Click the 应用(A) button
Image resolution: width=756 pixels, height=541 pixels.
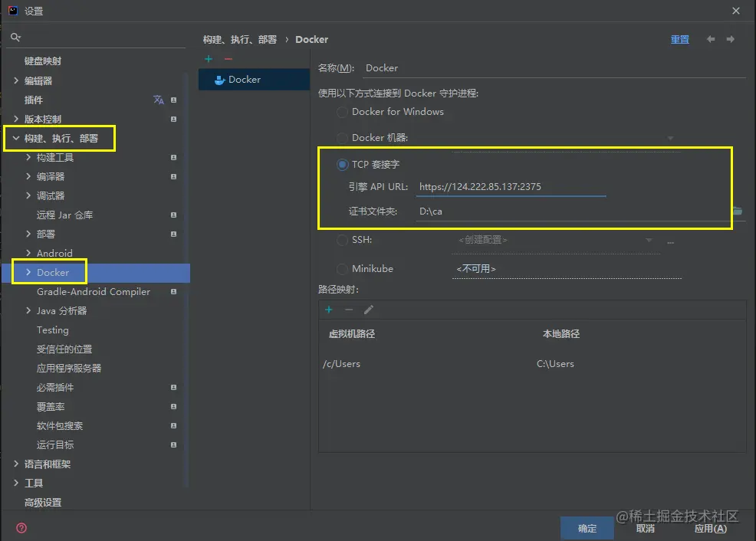tap(710, 529)
